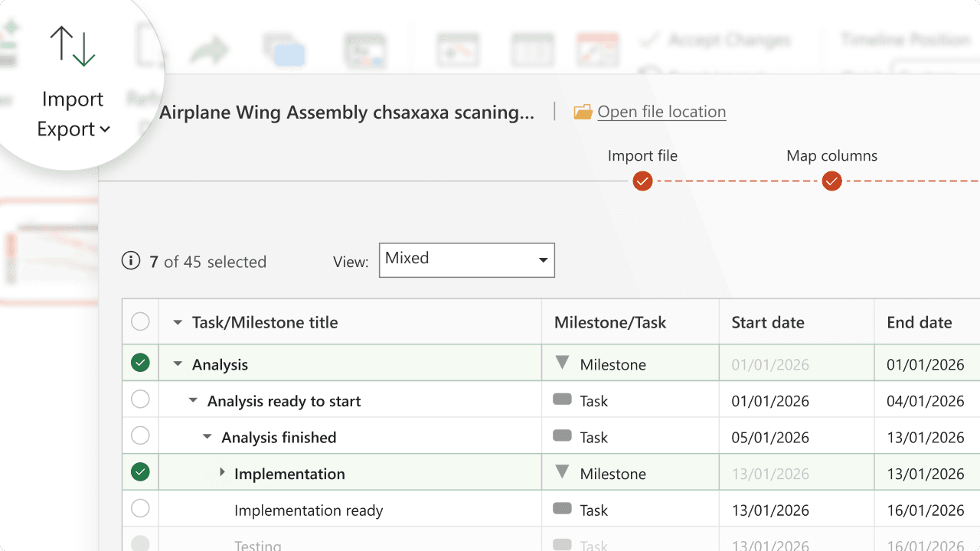The height and width of the screenshot is (551, 980).
Task: Check the Implementation ready row checkbox
Action: pos(140,509)
